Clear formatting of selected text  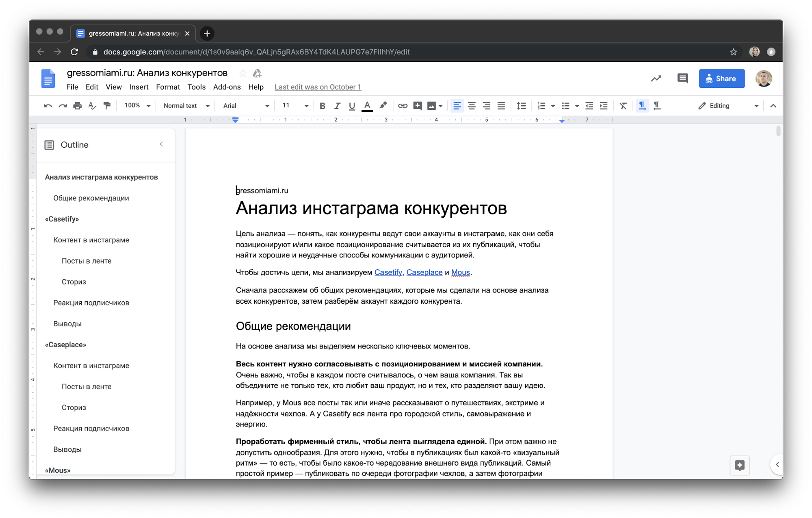pyautogui.click(x=623, y=106)
